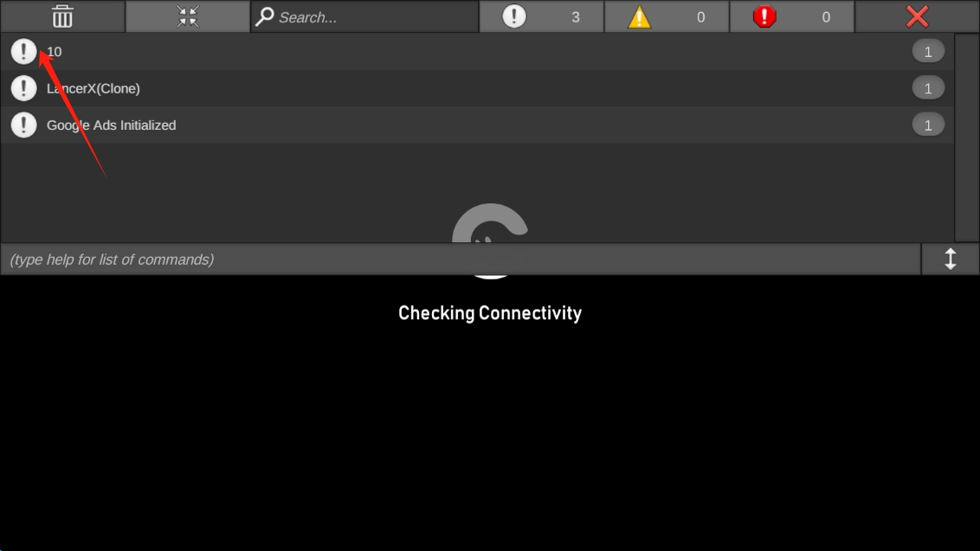This screenshot has width=980, height=551.
Task: Click the count badge on the 10 entry
Action: tap(928, 51)
